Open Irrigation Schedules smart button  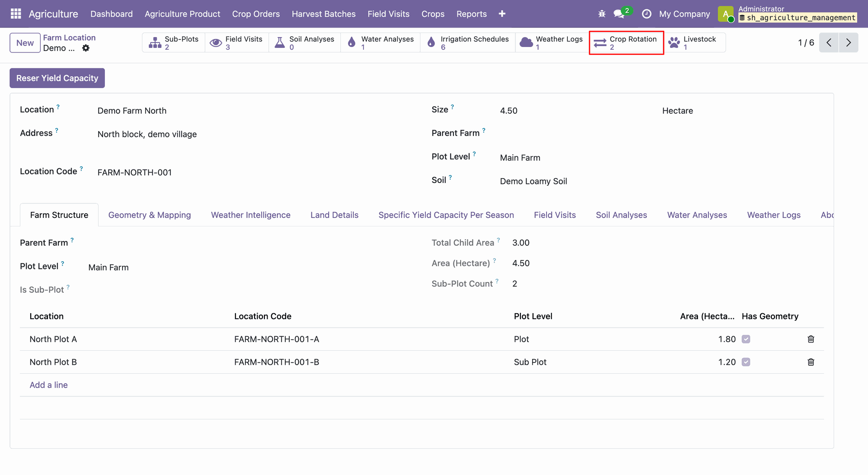point(468,42)
